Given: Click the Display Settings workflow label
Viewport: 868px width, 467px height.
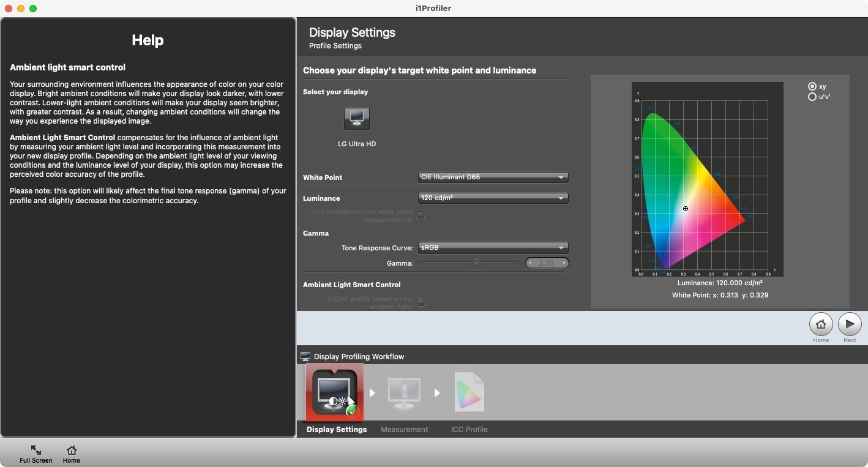Looking at the screenshot, I should pyautogui.click(x=337, y=429).
